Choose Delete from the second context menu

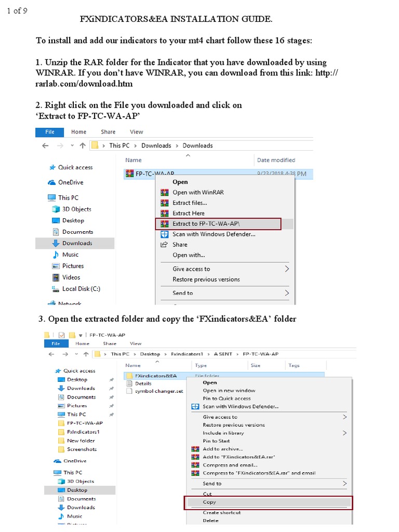pos(211,521)
